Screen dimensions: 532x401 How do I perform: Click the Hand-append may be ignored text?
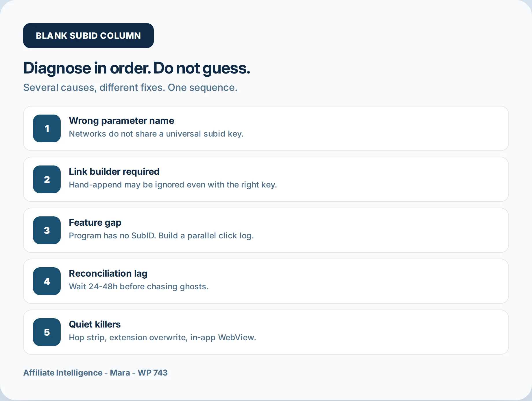(x=173, y=185)
